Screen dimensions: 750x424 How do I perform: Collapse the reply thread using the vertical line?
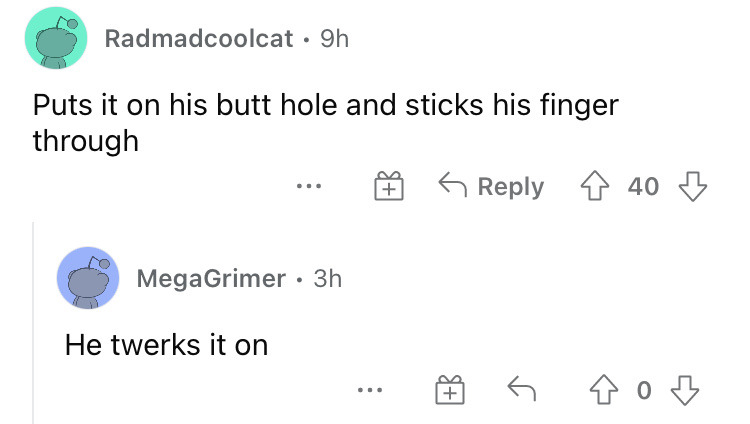point(33,323)
